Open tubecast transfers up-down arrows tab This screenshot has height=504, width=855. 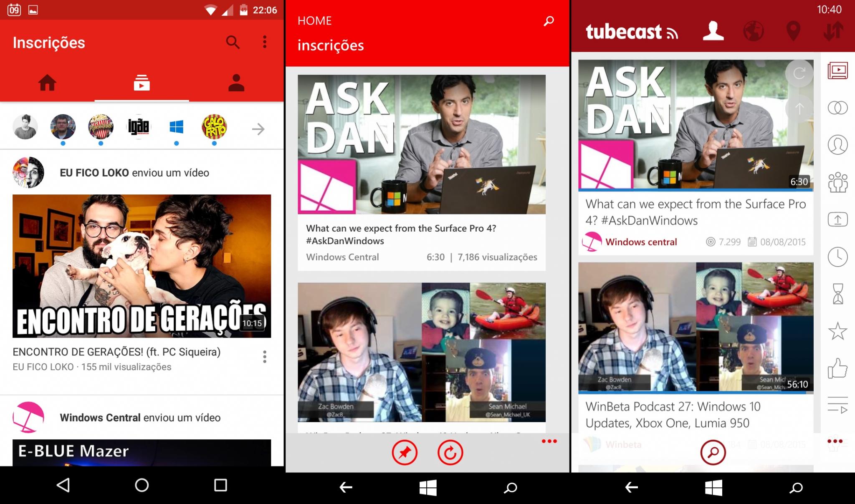833,31
